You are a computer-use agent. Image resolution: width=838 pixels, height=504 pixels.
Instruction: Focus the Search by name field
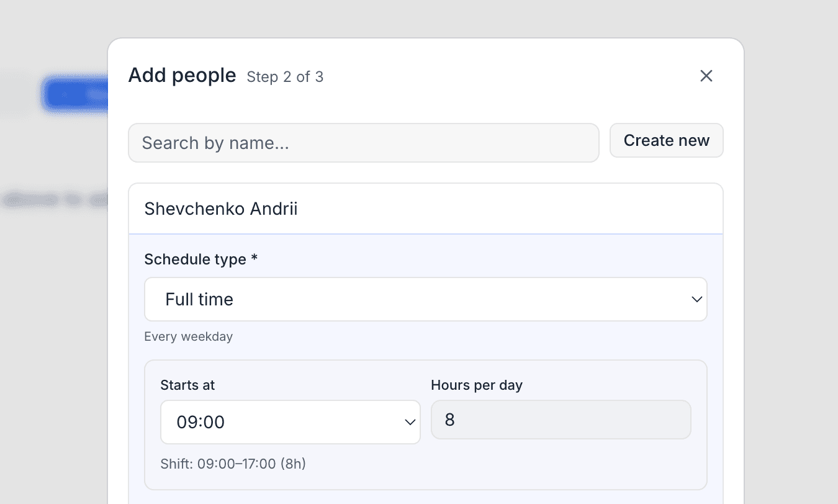(x=364, y=143)
